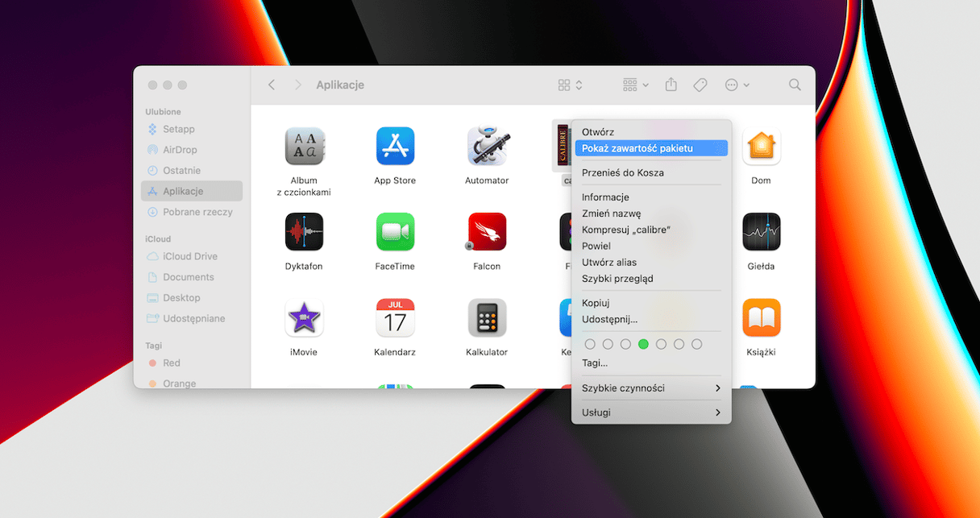Select the Kalkulator app icon
Viewport: 980px width, 518px height.
487,318
